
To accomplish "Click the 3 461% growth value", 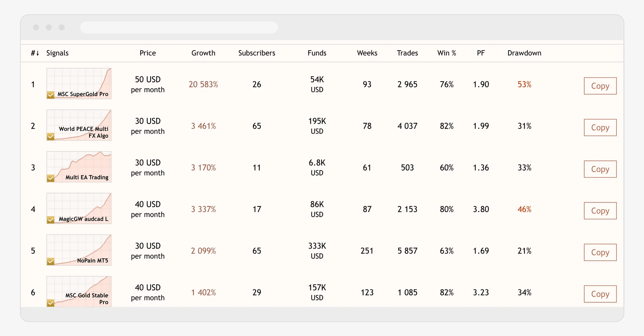I will tap(203, 126).
